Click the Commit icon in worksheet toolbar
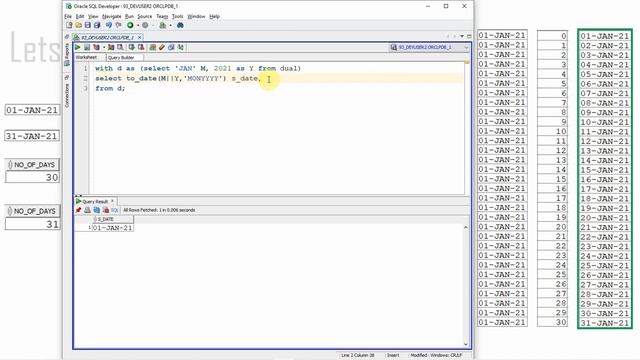The width and height of the screenshot is (640, 360). [131, 47]
